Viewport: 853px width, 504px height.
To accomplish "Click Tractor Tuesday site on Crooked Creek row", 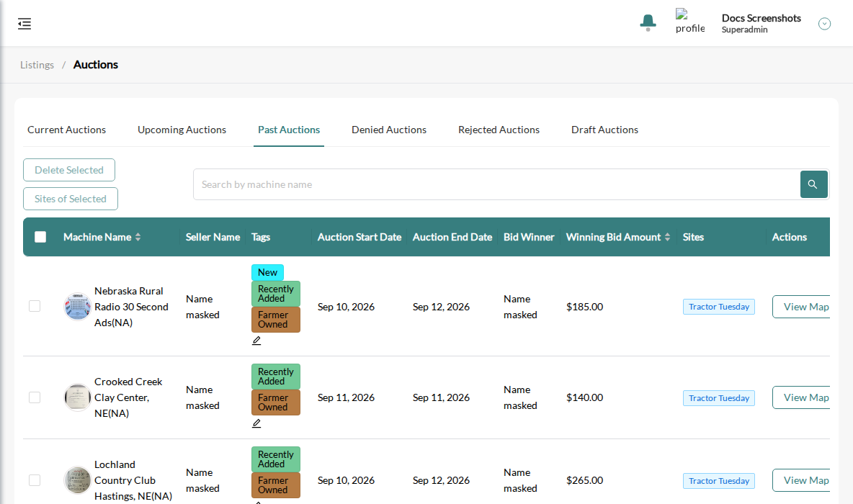I will (718, 398).
